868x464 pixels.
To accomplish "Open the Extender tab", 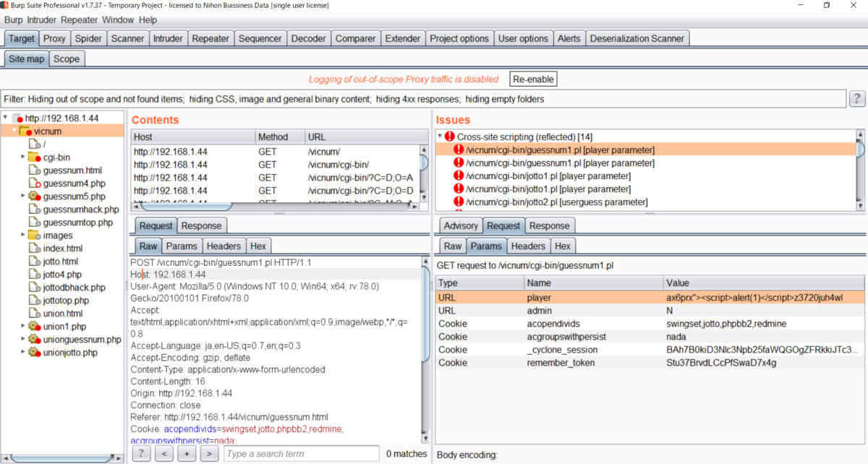I will [x=402, y=38].
